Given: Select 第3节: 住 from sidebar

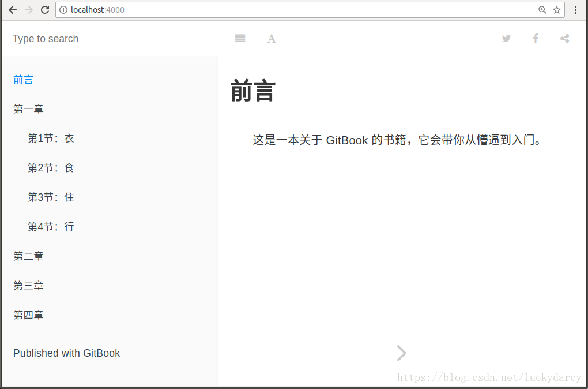Looking at the screenshot, I should (x=50, y=197).
